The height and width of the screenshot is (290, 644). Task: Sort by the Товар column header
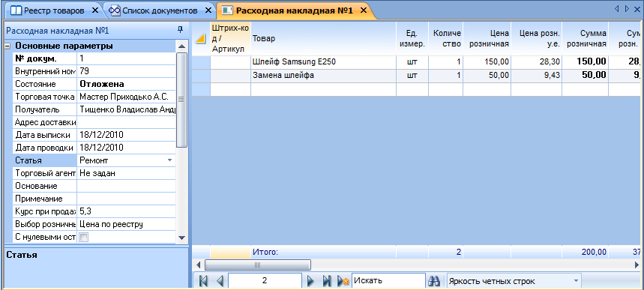pos(323,38)
